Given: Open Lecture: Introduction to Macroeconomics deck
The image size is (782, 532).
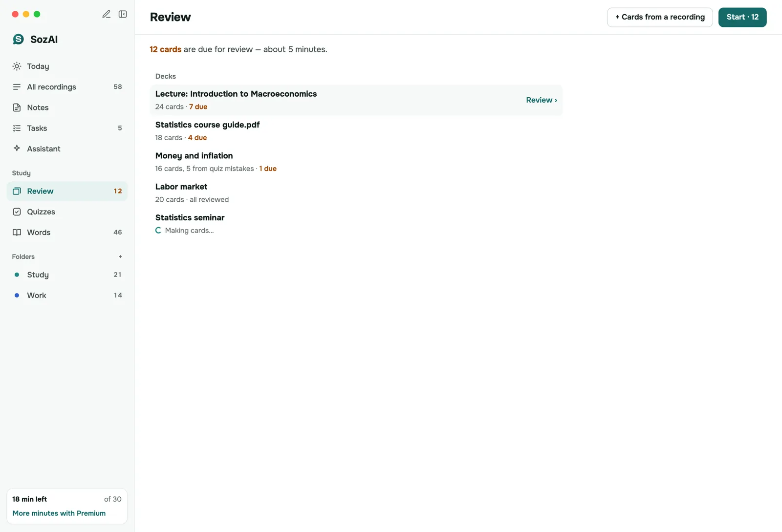Looking at the screenshot, I should (356, 100).
